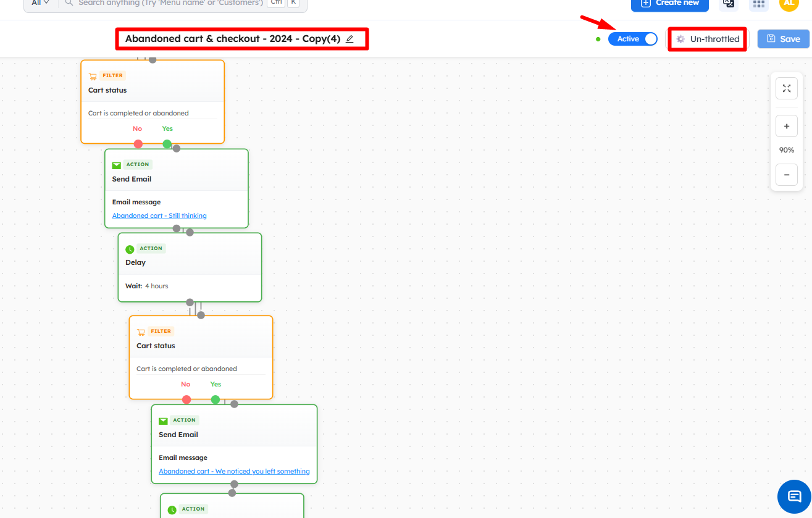The height and width of the screenshot is (518, 812).
Task: Zoom out with the minus button
Action: pyautogui.click(x=786, y=175)
